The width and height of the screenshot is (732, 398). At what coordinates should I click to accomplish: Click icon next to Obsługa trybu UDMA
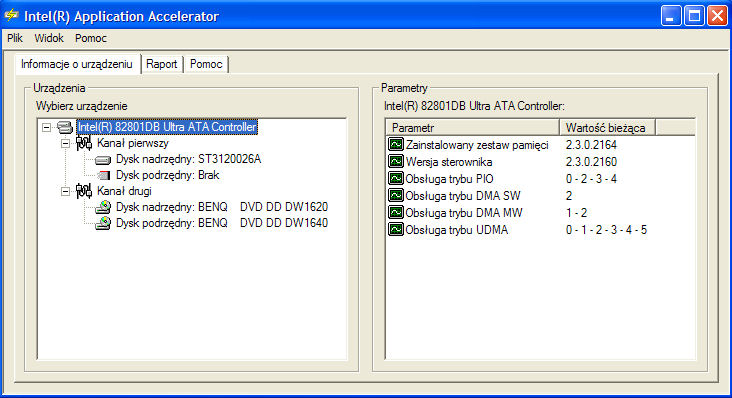point(396,229)
